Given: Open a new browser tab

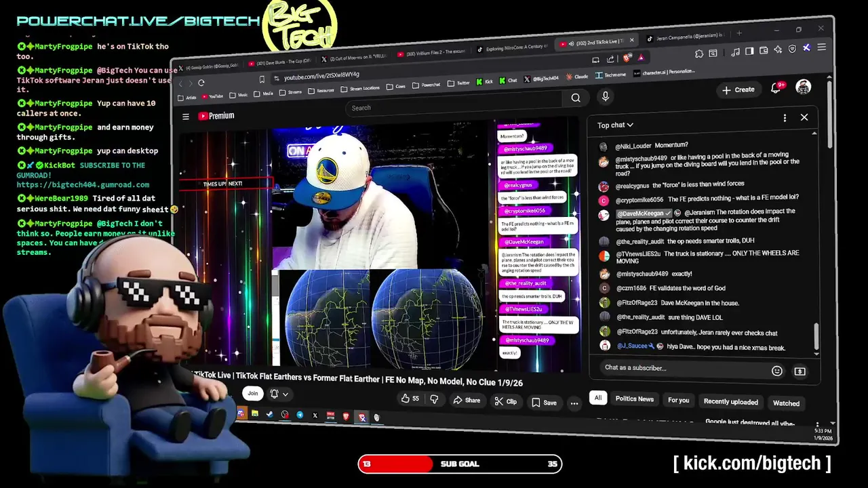Looking at the screenshot, I should (x=739, y=33).
